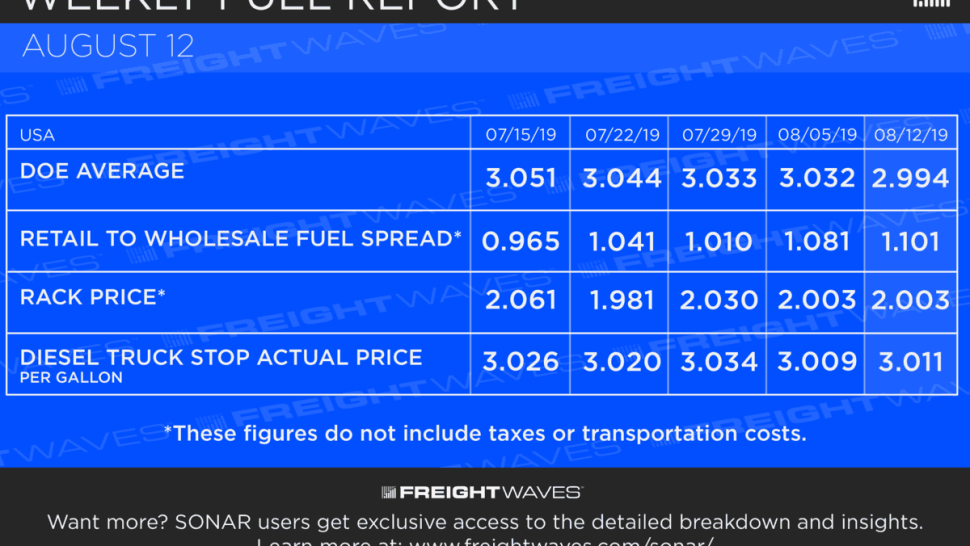
Task: Click fuel spread value 1.101
Action: tap(911, 241)
